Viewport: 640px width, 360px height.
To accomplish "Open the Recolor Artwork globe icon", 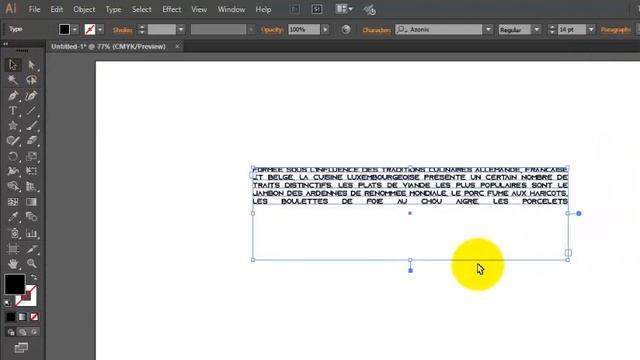I will coord(346,29).
